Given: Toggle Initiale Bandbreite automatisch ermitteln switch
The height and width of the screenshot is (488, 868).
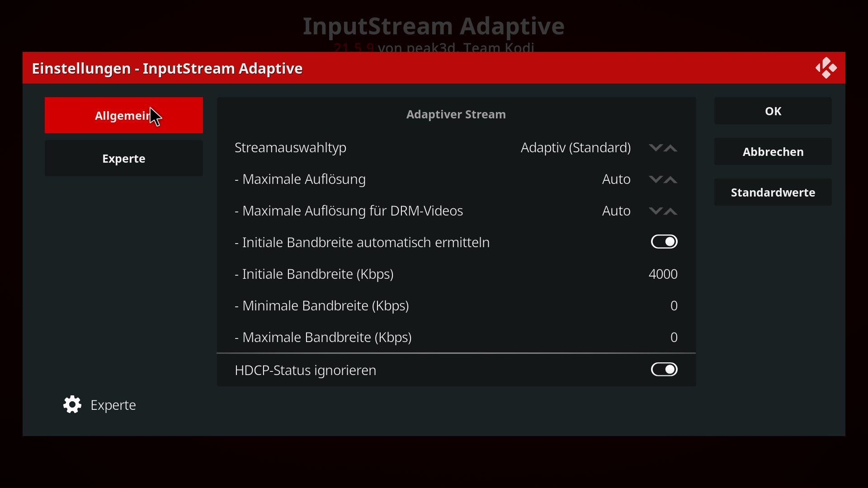Looking at the screenshot, I should [664, 242].
